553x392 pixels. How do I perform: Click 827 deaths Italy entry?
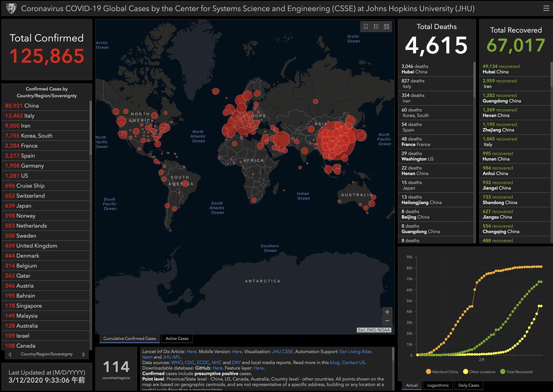pyautogui.click(x=435, y=84)
